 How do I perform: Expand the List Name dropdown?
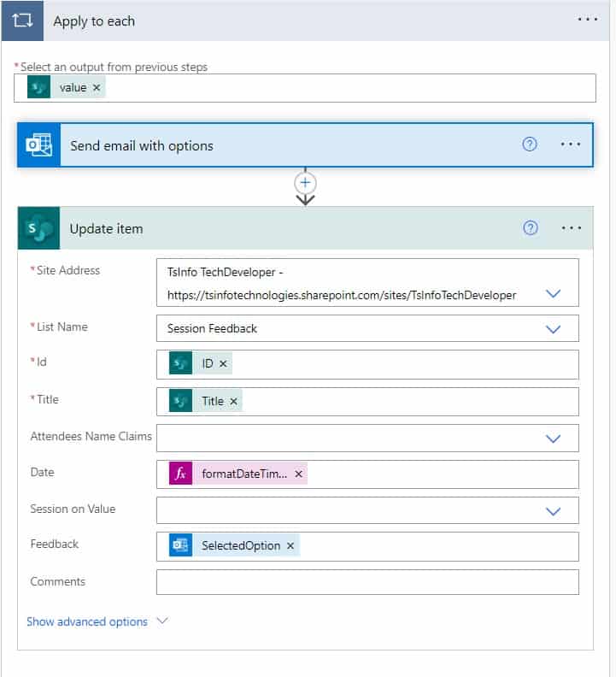click(554, 329)
